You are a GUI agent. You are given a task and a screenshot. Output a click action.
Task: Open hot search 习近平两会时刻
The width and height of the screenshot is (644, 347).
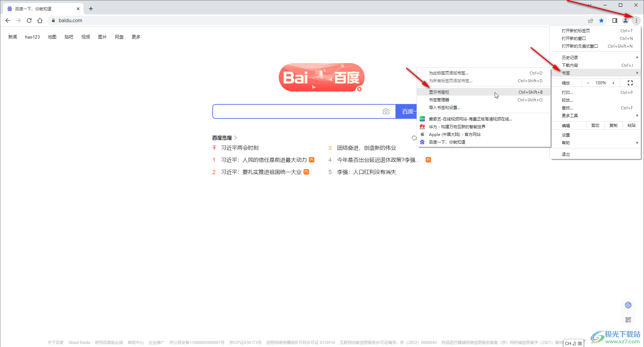(x=240, y=148)
